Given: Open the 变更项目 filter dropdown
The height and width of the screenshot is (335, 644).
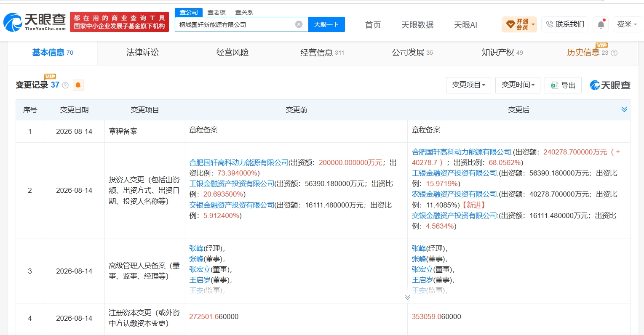Looking at the screenshot, I should [x=468, y=85].
